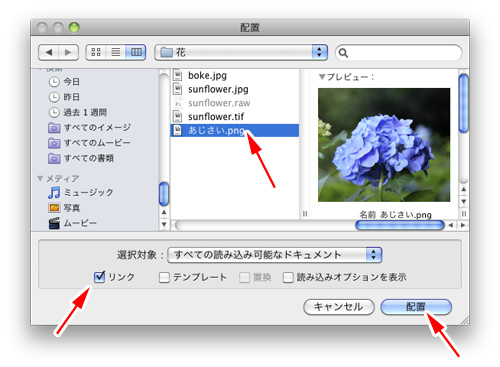Click the magnifier icon in search field
This screenshot has height=367, width=500.
click(343, 53)
